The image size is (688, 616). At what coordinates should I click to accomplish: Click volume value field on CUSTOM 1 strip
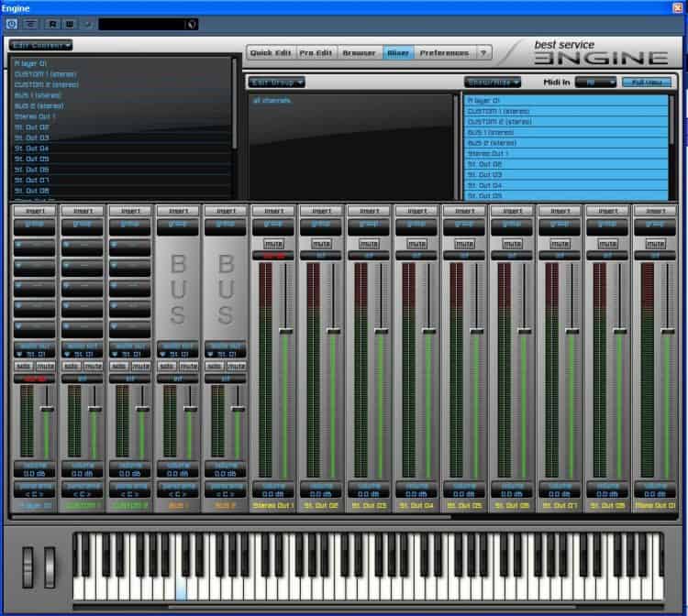click(x=83, y=473)
